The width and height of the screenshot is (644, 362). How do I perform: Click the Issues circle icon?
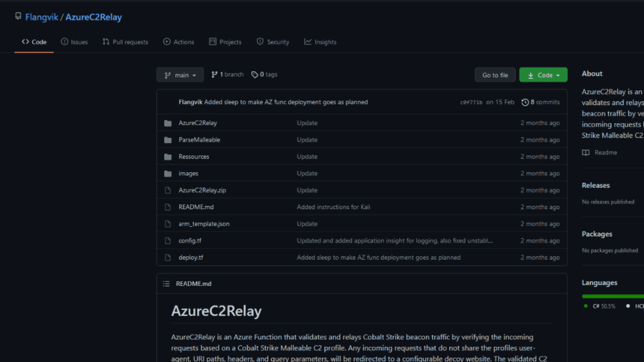coord(65,41)
